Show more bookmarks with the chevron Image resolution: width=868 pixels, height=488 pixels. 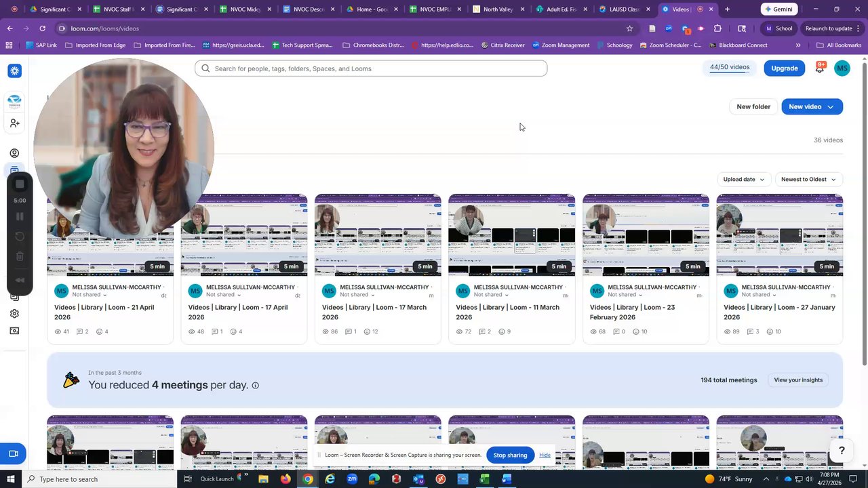(797, 45)
